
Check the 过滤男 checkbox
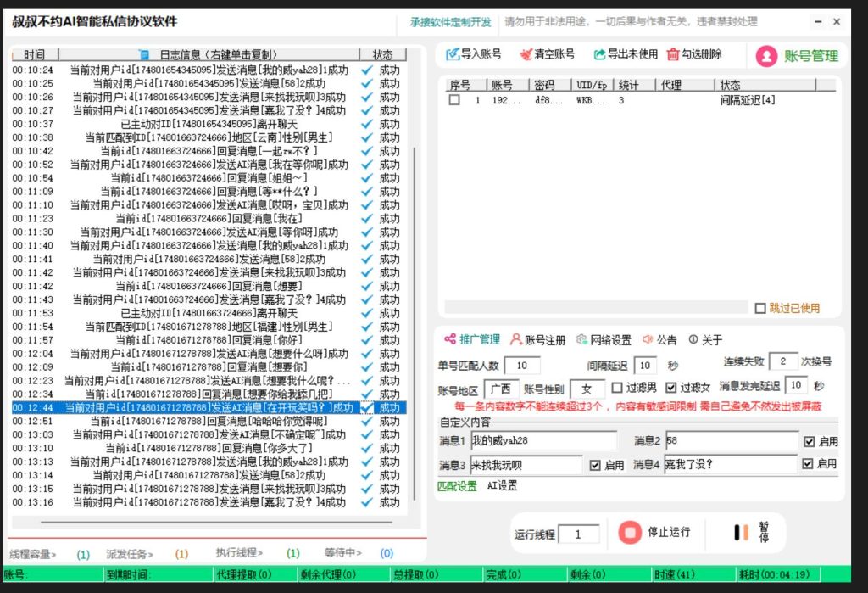[x=617, y=388]
